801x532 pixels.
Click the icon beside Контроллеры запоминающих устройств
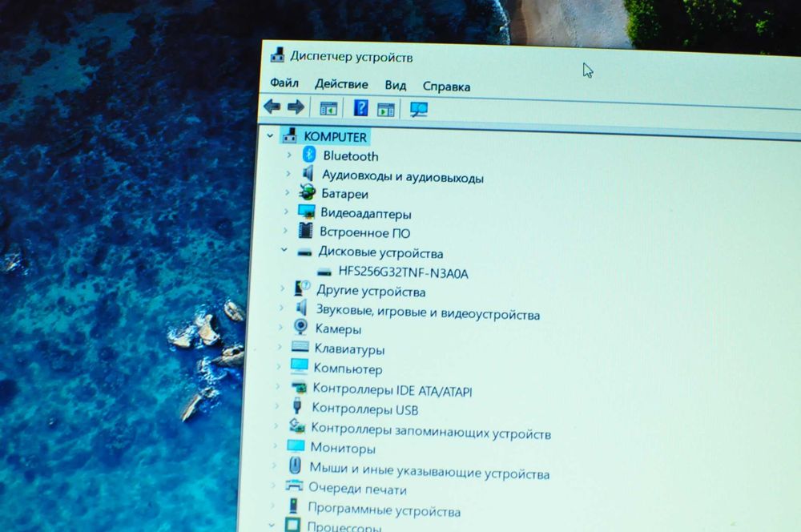point(297,425)
